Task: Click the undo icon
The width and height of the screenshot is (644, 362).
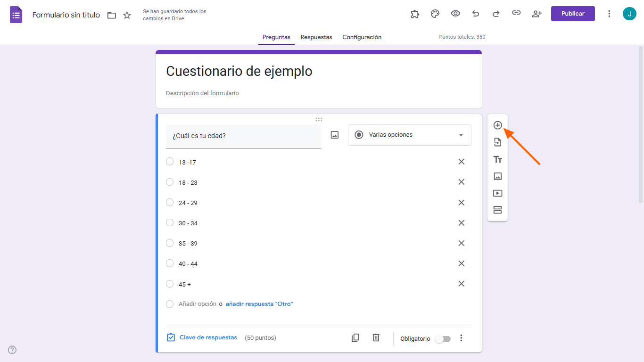Action: coord(476,13)
